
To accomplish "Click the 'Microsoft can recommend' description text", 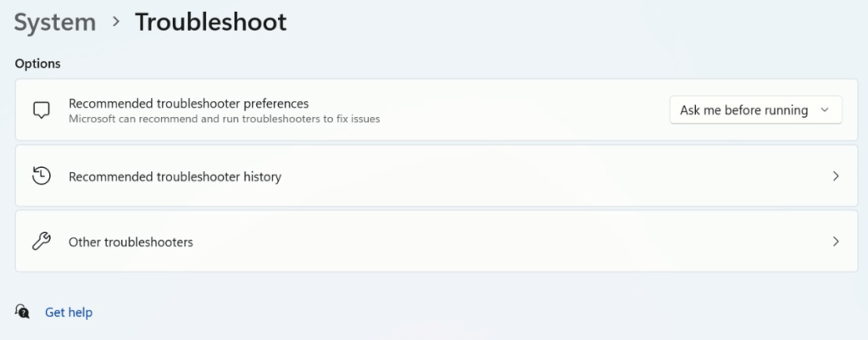I will tap(224, 120).
